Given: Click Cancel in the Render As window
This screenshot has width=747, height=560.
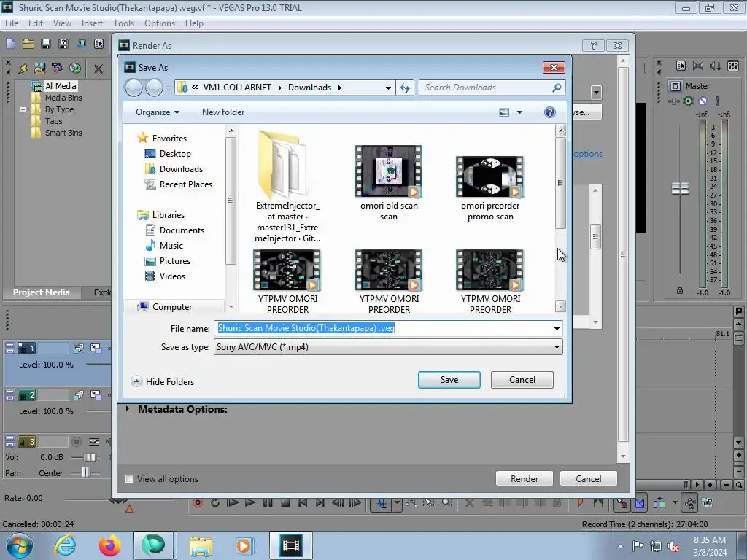Looking at the screenshot, I should [x=589, y=478].
